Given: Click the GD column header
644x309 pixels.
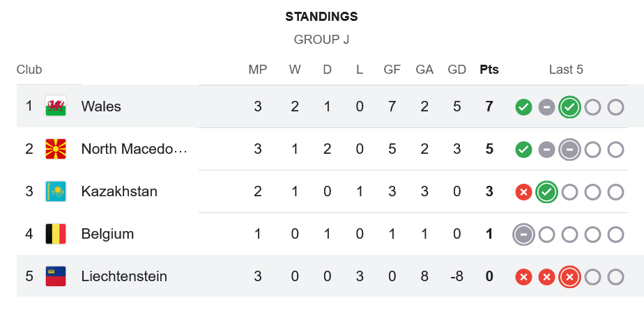Looking at the screenshot, I should [x=457, y=70].
